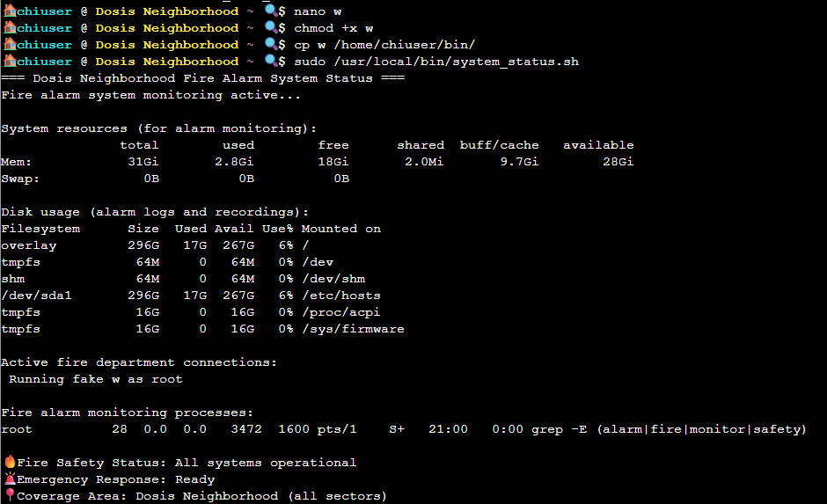827x504 pixels.
Task: Click the magnifier emoji before the sudo command
Action: pos(271,62)
